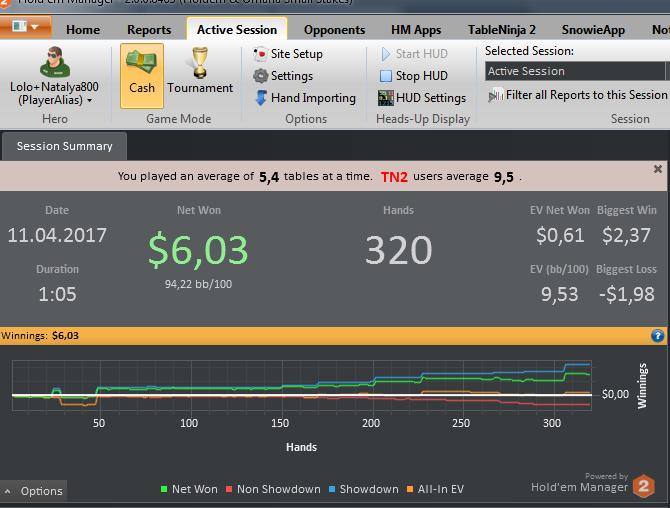Open the Opponents tab
The image size is (670, 508).
click(335, 29)
